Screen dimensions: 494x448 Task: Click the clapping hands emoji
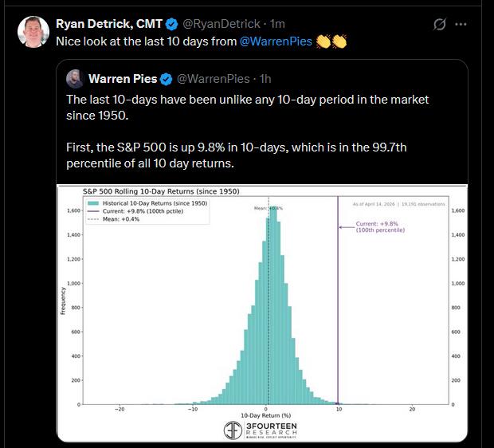tap(331, 41)
